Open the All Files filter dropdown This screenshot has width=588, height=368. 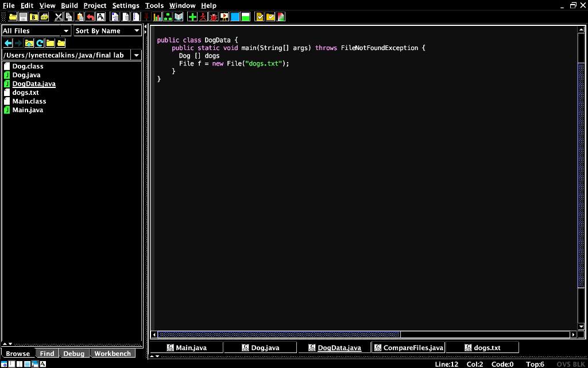(65, 30)
